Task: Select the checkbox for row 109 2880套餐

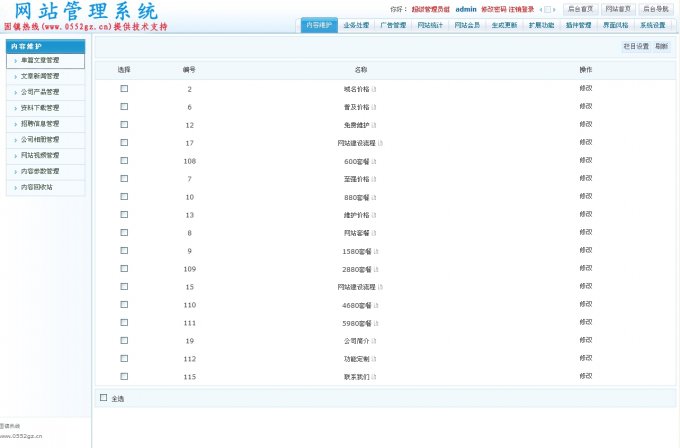Action: click(124, 268)
